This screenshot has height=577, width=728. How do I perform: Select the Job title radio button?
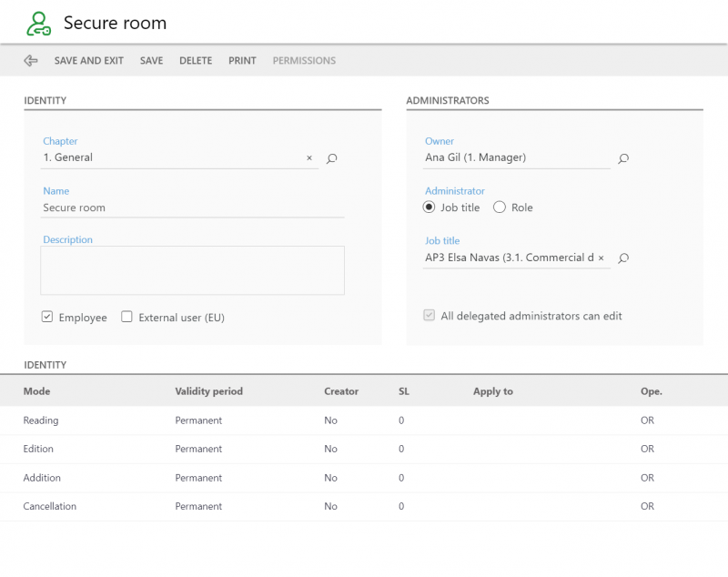tap(429, 207)
